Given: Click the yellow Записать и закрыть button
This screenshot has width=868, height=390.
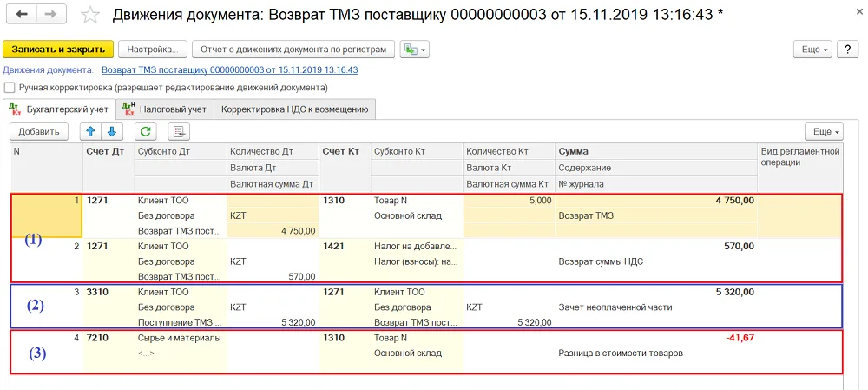Looking at the screenshot, I should coord(58,50).
